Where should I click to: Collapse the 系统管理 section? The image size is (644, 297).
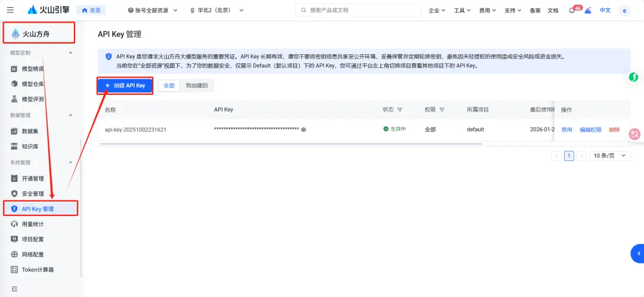click(x=70, y=163)
